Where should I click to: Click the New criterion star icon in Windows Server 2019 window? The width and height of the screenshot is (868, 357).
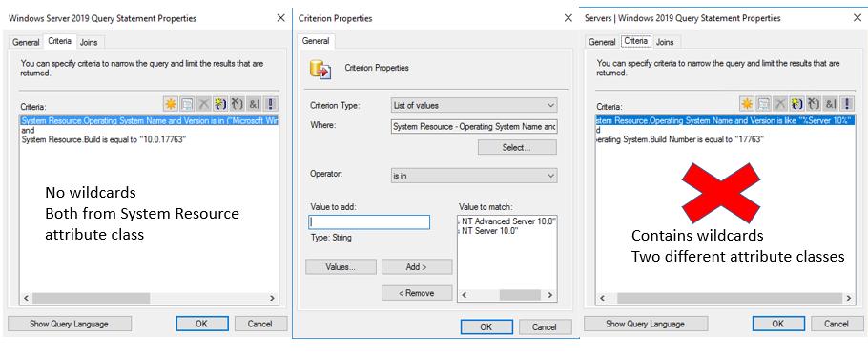tap(171, 104)
